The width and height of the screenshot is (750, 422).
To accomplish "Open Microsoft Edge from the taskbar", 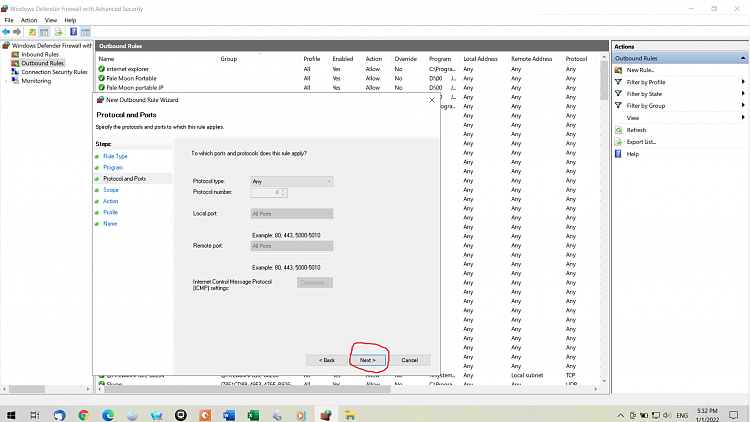I will click(x=108, y=415).
